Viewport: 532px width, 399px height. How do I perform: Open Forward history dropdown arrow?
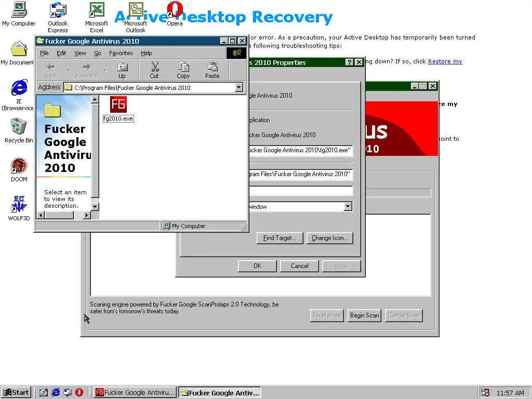coord(105,71)
